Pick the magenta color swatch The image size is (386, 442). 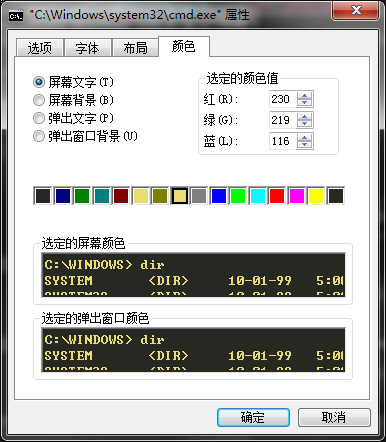pos(297,196)
